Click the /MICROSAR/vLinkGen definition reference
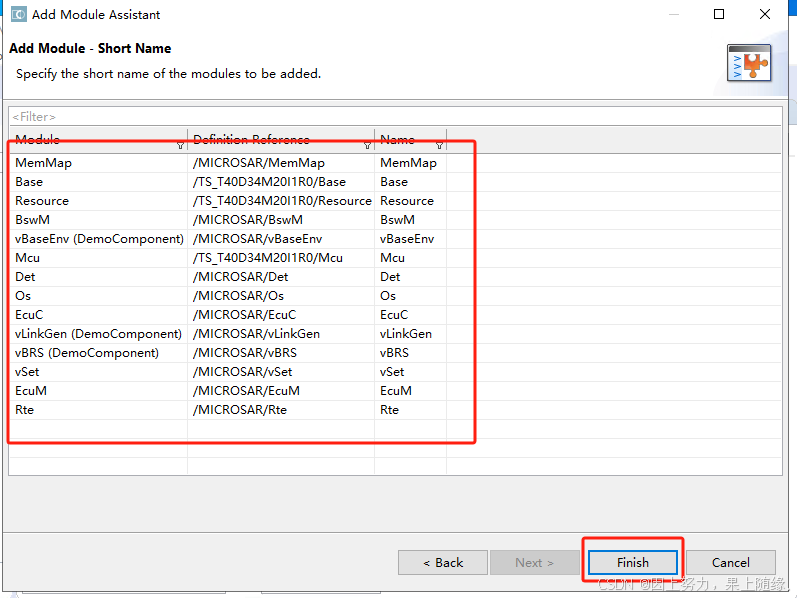Screen dimensions: 797x598 point(281,334)
